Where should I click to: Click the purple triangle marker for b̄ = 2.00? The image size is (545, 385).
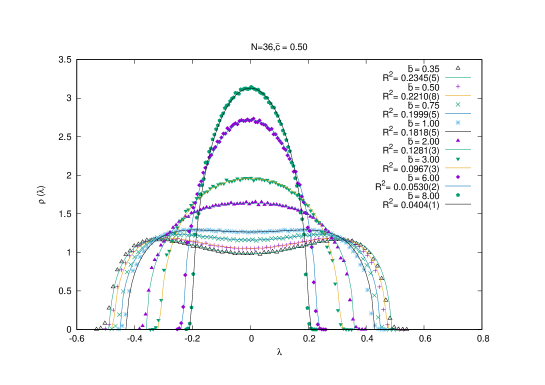click(x=458, y=141)
